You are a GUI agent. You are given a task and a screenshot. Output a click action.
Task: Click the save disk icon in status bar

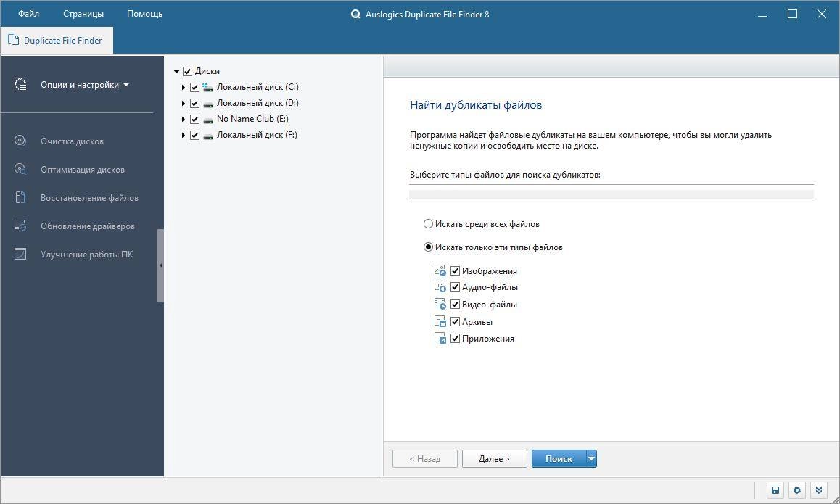click(775, 490)
